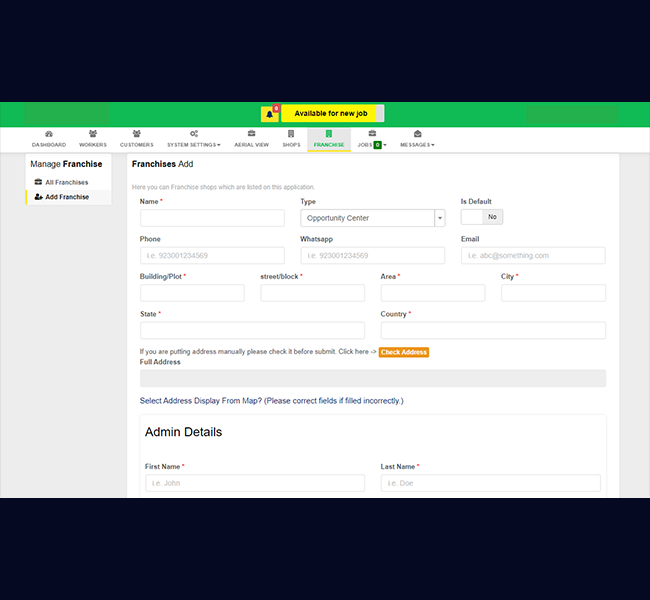
Task: Focus the Email input field
Action: pos(532,255)
